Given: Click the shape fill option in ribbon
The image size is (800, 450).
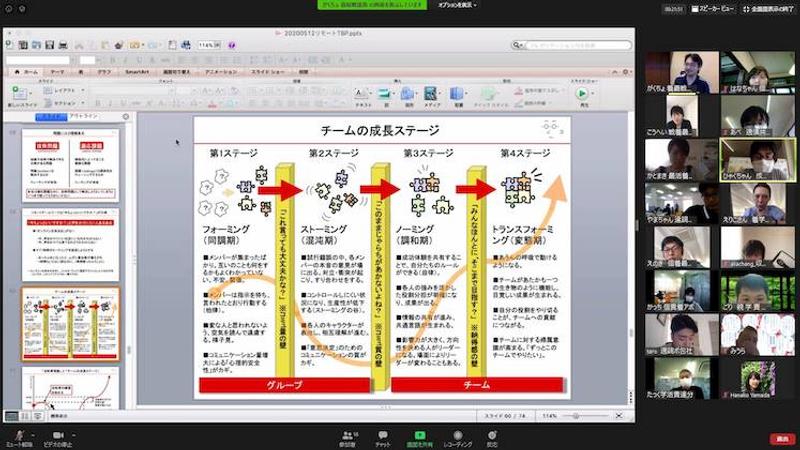Looking at the screenshot, I should [x=540, y=90].
